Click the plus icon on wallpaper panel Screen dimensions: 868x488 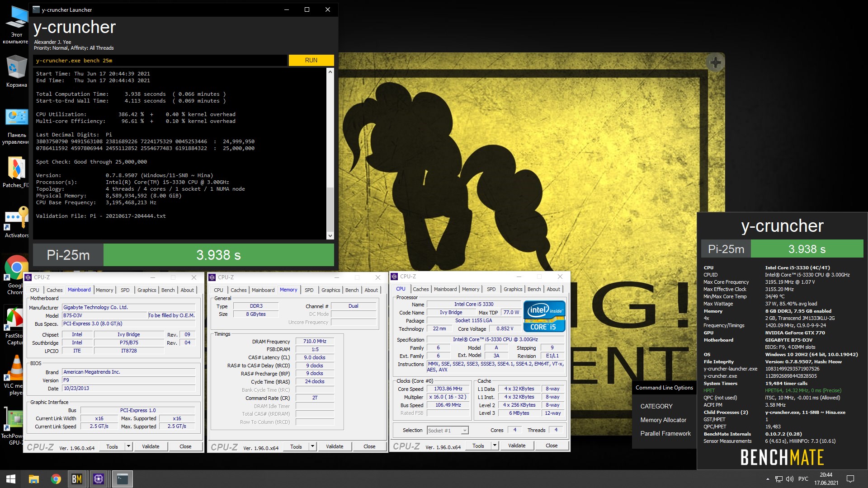(x=715, y=62)
